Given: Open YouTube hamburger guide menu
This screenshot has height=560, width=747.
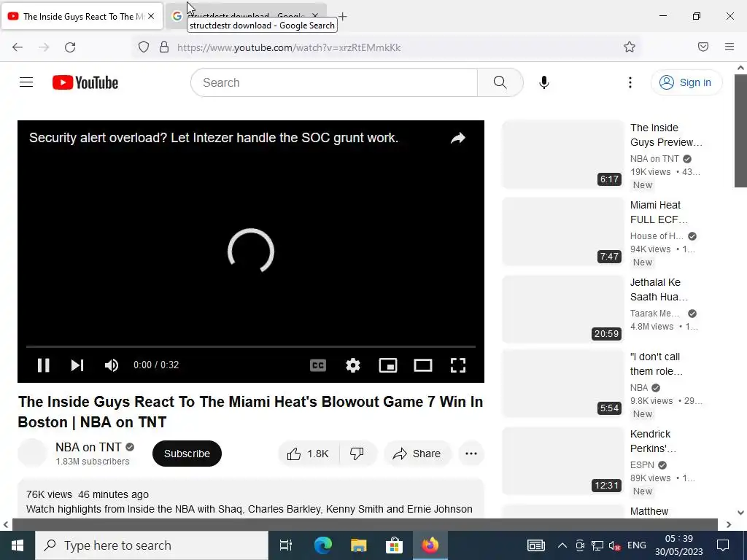Looking at the screenshot, I should coord(26,82).
